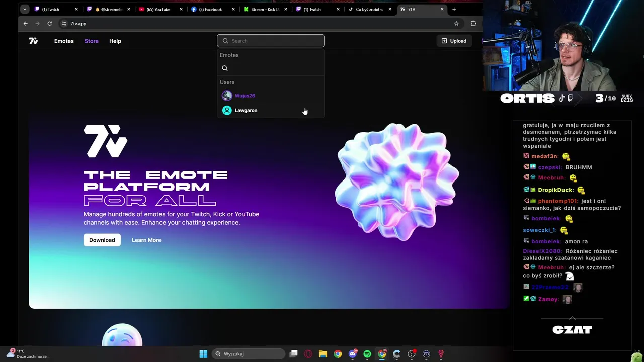This screenshot has width=644, height=362.
Task: Click the browser forward arrow
Action: pyautogui.click(x=37, y=23)
